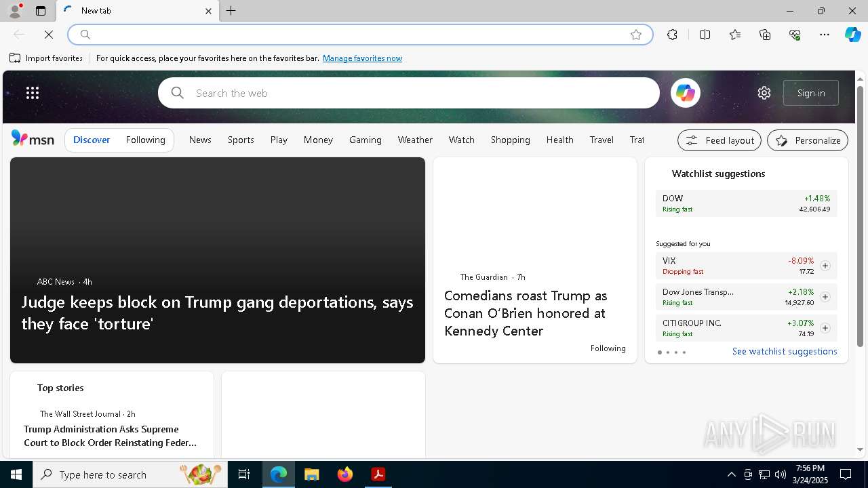The height and width of the screenshot is (488, 868).
Task: Click the Sign in button
Action: click(811, 93)
